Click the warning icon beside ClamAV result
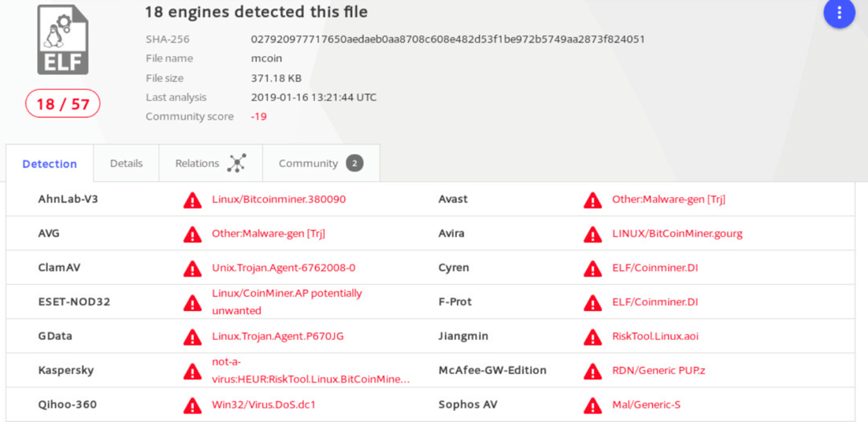The image size is (868, 422). tap(193, 268)
